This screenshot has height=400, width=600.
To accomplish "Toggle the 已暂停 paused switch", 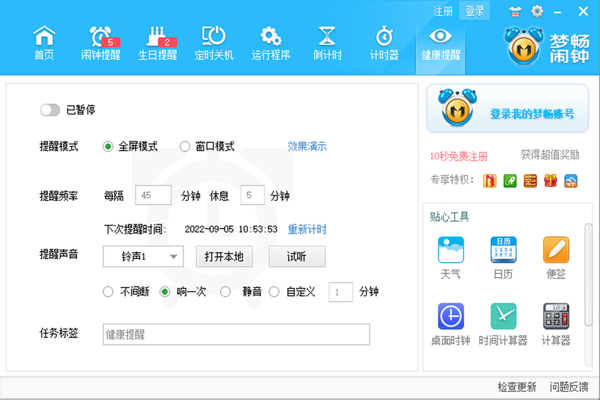I will (x=50, y=110).
